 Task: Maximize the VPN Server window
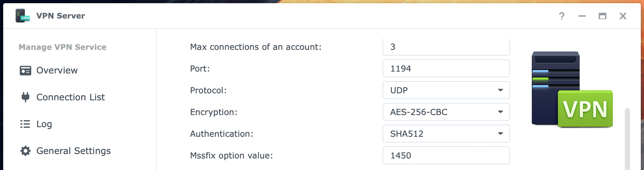click(603, 16)
